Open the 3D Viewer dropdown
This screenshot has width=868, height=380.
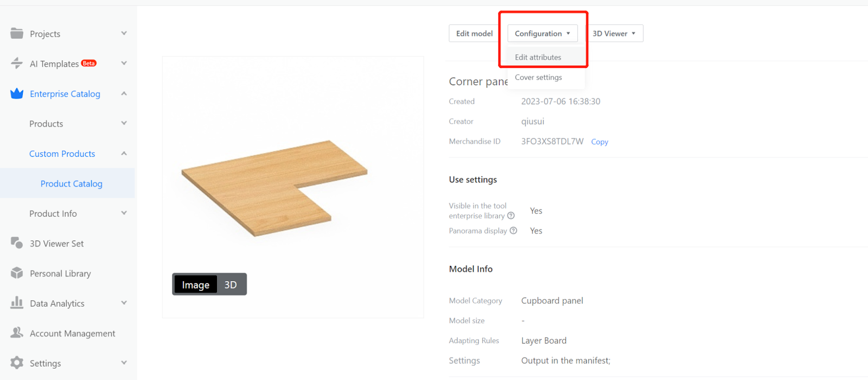(x=614, y=34)
